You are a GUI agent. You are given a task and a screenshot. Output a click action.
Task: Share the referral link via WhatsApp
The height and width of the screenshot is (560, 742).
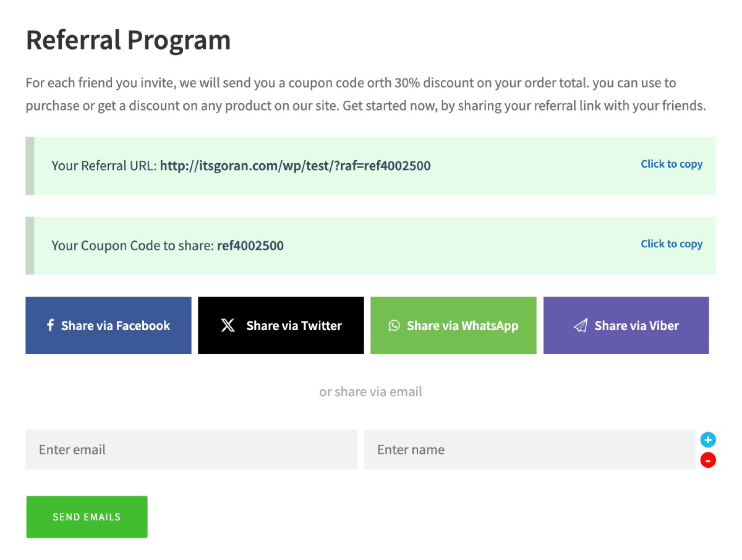[453, 325]
